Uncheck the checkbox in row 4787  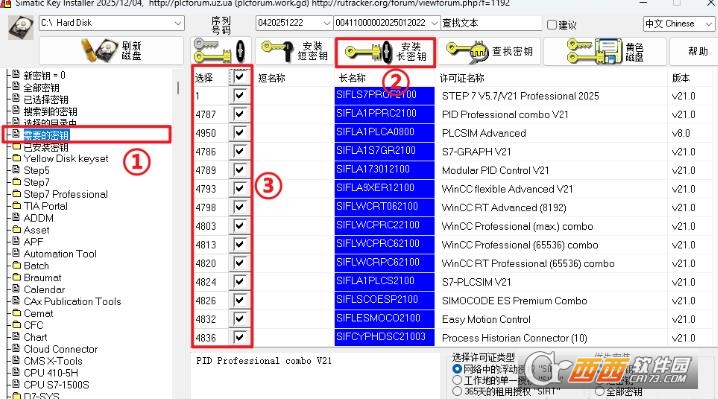239,114
